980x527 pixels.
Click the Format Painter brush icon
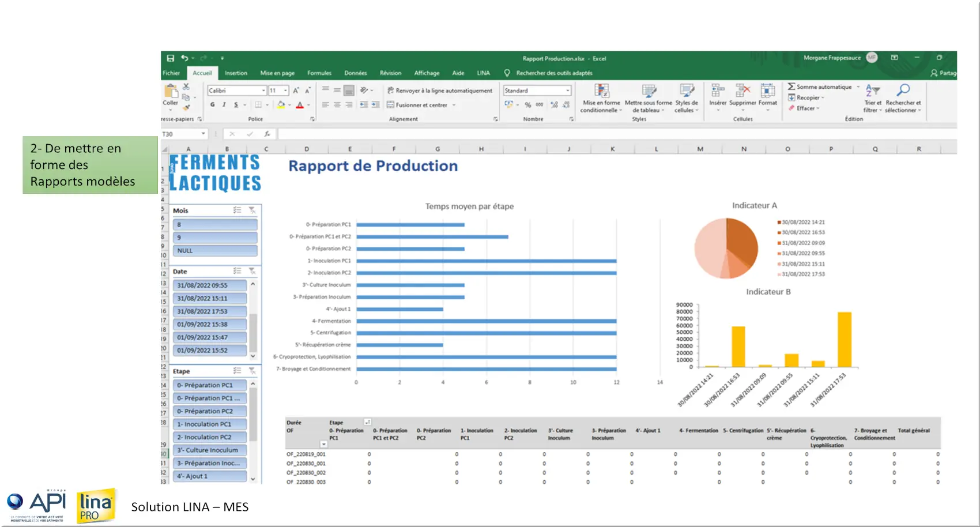(186, 107)
